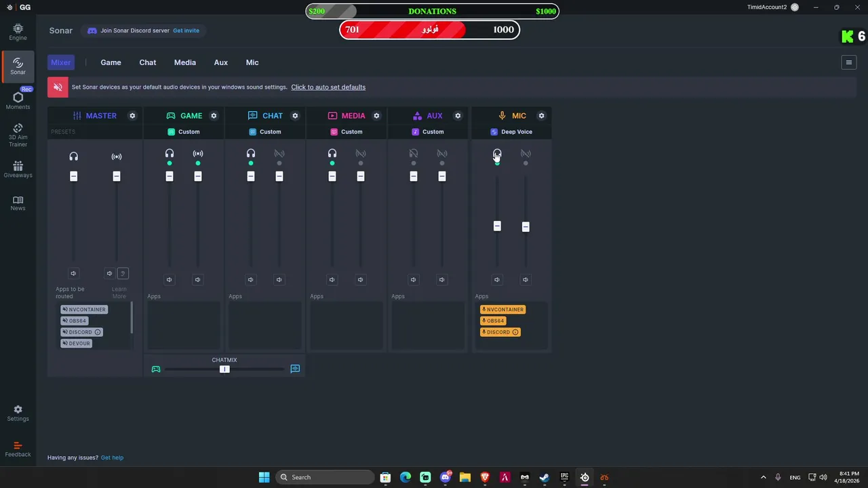
Task: Open AUX channel settings gear
Action: [458, 116]
